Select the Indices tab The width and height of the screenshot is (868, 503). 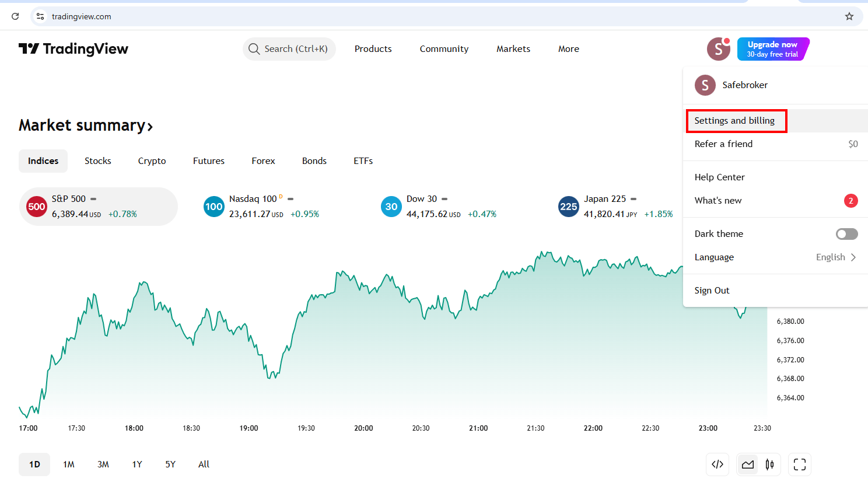43,161
